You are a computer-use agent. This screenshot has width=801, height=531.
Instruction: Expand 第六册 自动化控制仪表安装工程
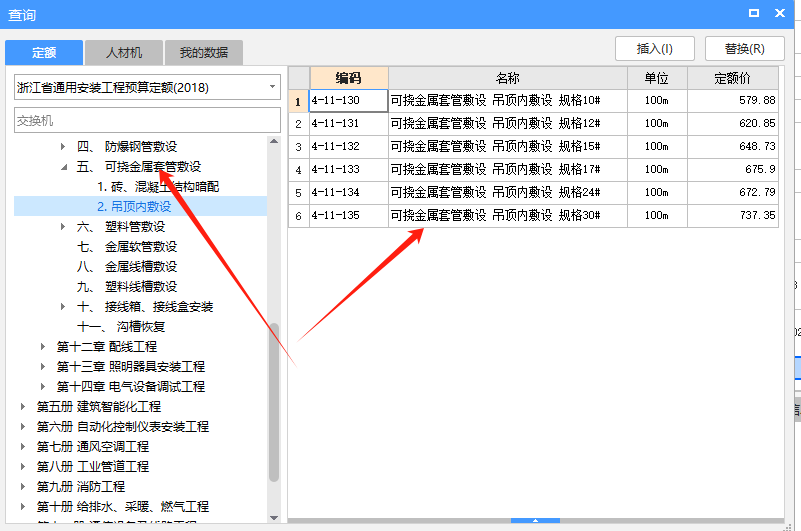coord(23,427)
